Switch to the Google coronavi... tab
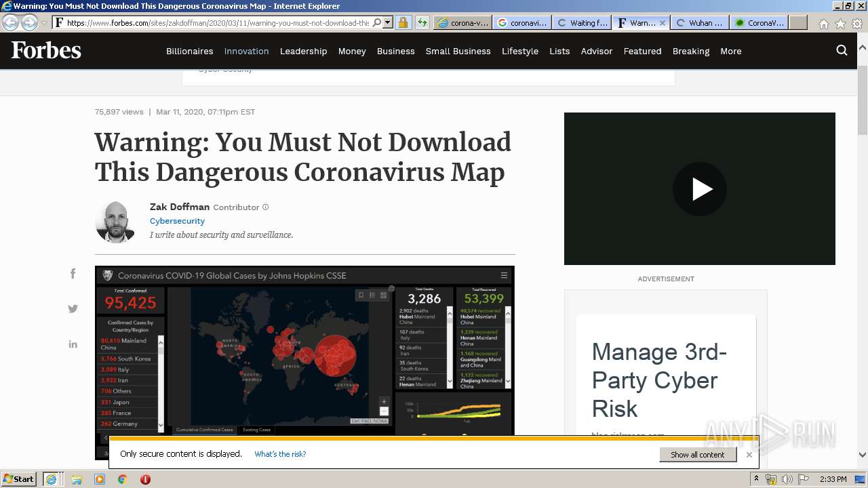The width and height of the screenshot is (868, 488). click(522, 22)
